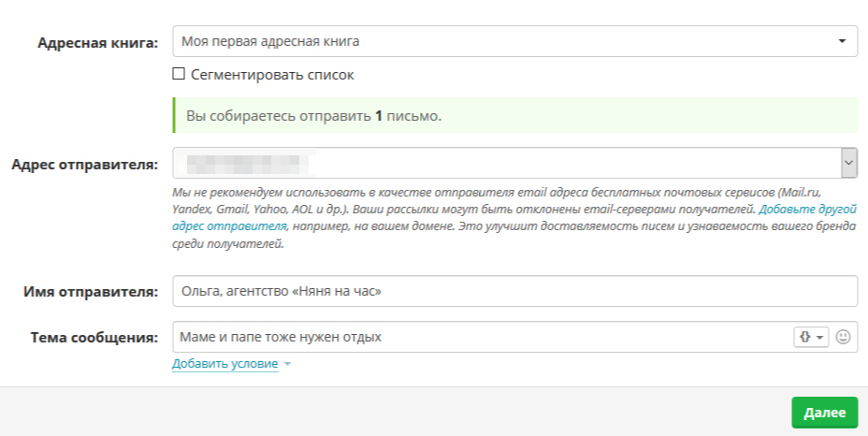Click the 'Тема сообщения:' label
Viewport: 868px width, 436px height.
(x=94, y=338)
